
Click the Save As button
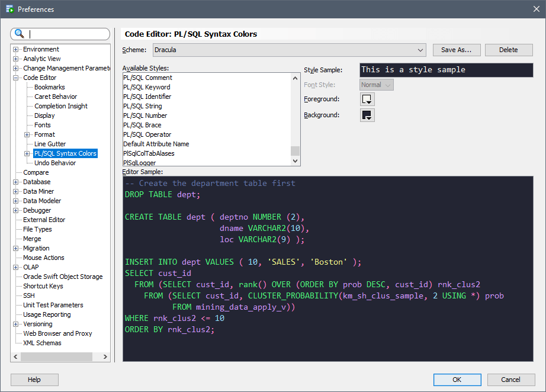456,50
